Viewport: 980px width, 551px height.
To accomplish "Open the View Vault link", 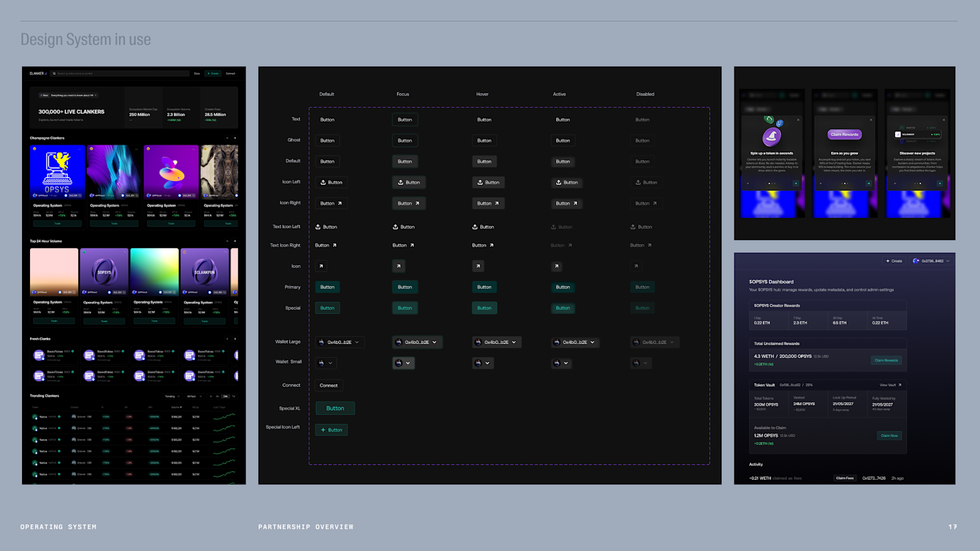I will 891,385.
